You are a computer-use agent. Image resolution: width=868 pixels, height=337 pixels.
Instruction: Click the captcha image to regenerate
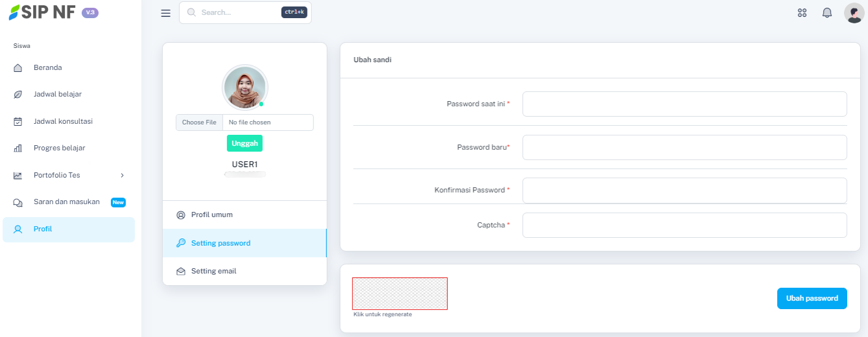(400, 294)
